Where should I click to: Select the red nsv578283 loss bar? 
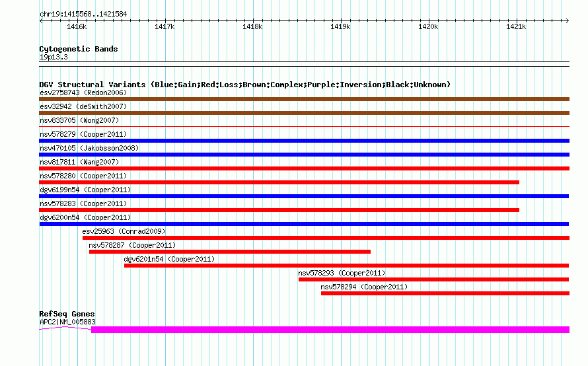pos(279,210)
